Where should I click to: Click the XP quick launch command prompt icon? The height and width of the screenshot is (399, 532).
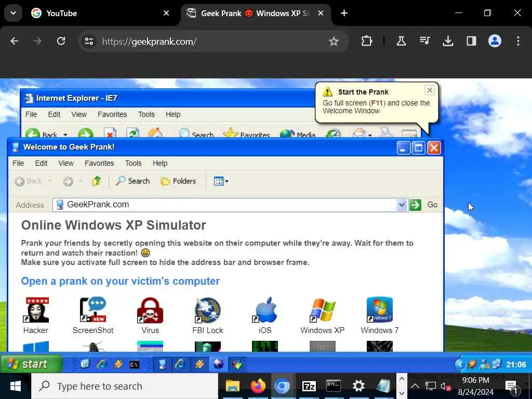(135, 364)
